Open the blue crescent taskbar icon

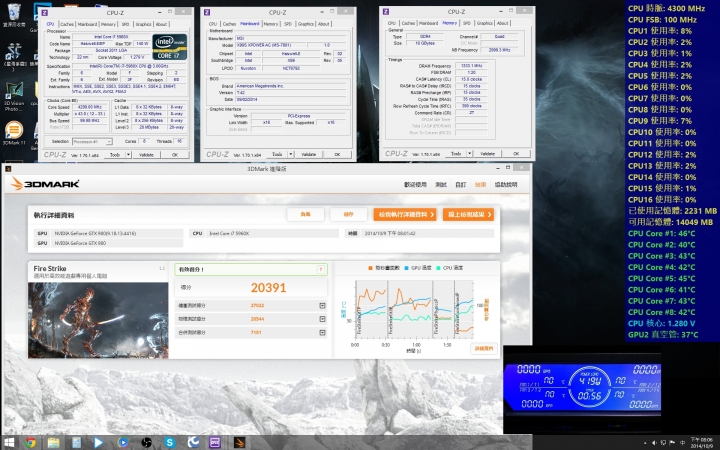[193, 443]
